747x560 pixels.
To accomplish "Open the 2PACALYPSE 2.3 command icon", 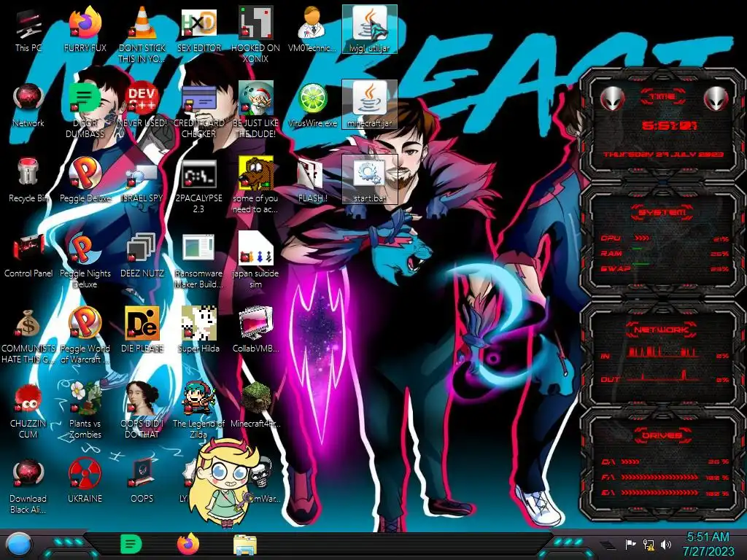I will pyautogui.click(x=198, y=186).
